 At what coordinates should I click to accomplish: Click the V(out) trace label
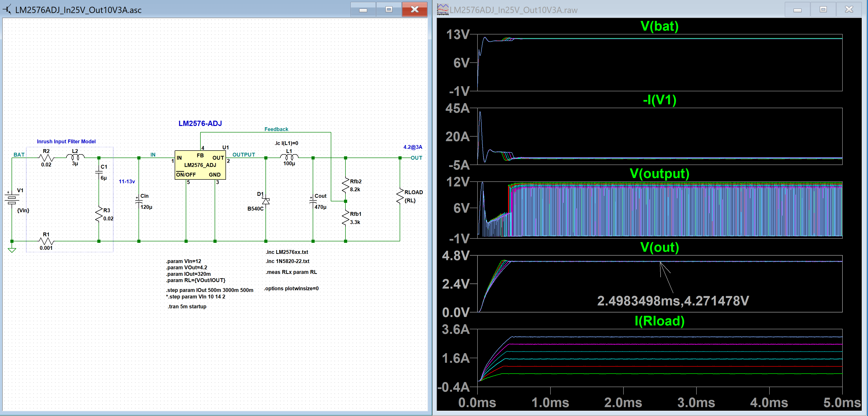click(659, 247)
